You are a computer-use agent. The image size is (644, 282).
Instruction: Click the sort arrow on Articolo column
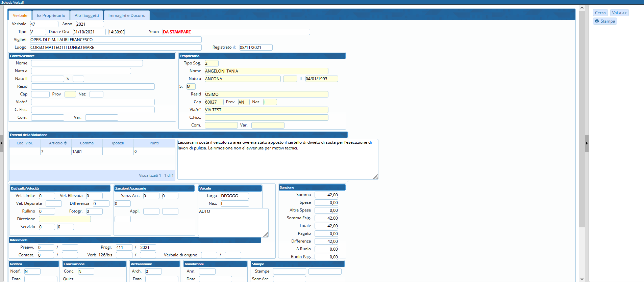[65, 143]
